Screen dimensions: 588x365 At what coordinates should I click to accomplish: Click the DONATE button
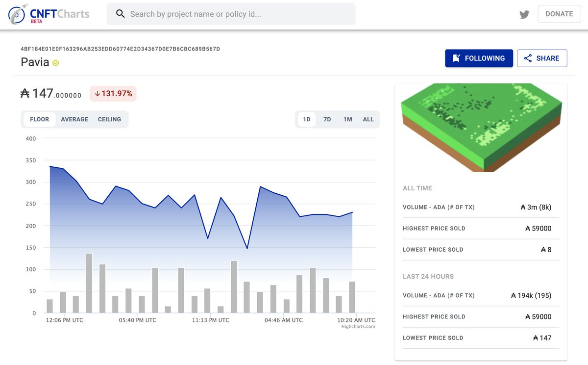[559, 14]
